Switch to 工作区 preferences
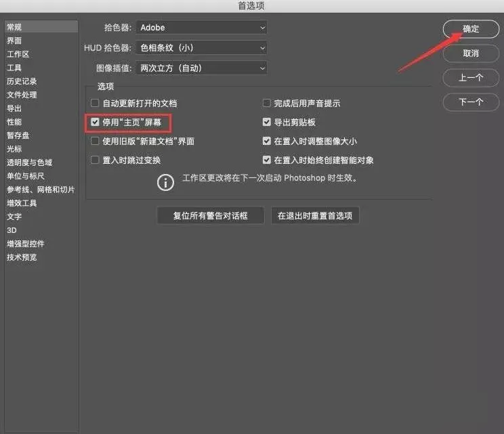Viewport: 504px width, 434px height. [18, 54]
